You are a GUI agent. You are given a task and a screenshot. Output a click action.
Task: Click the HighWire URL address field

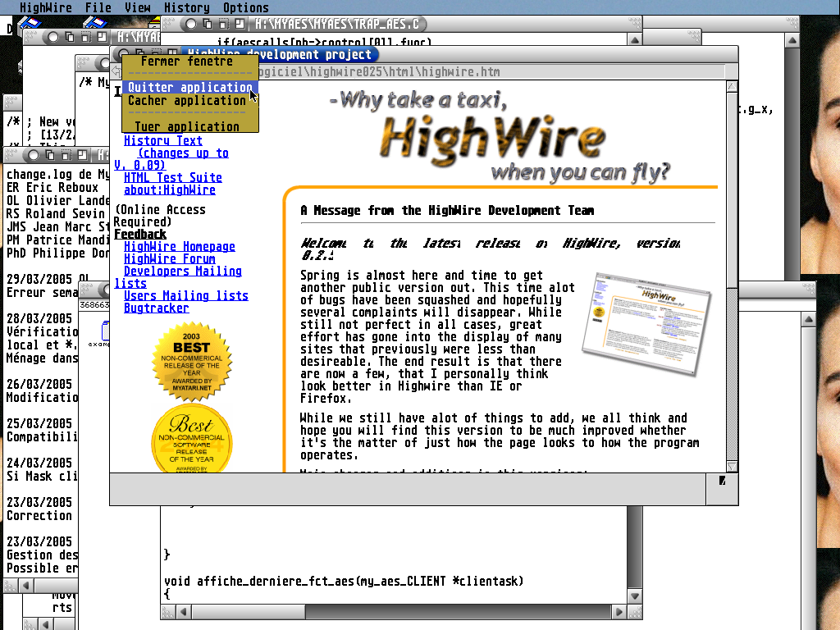tap(491, 72)
